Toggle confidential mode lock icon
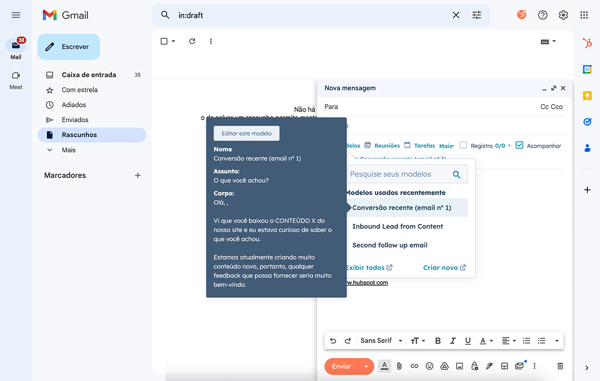The width and height of the screenshot is (600, 381). 474,366
